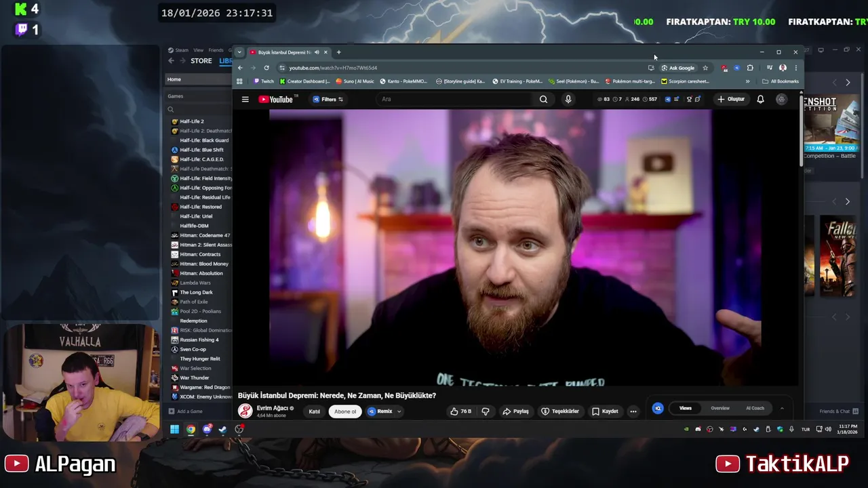Collapse the analytics panel with the chevron
Screen dimensions: 868x488
[782, 408]
